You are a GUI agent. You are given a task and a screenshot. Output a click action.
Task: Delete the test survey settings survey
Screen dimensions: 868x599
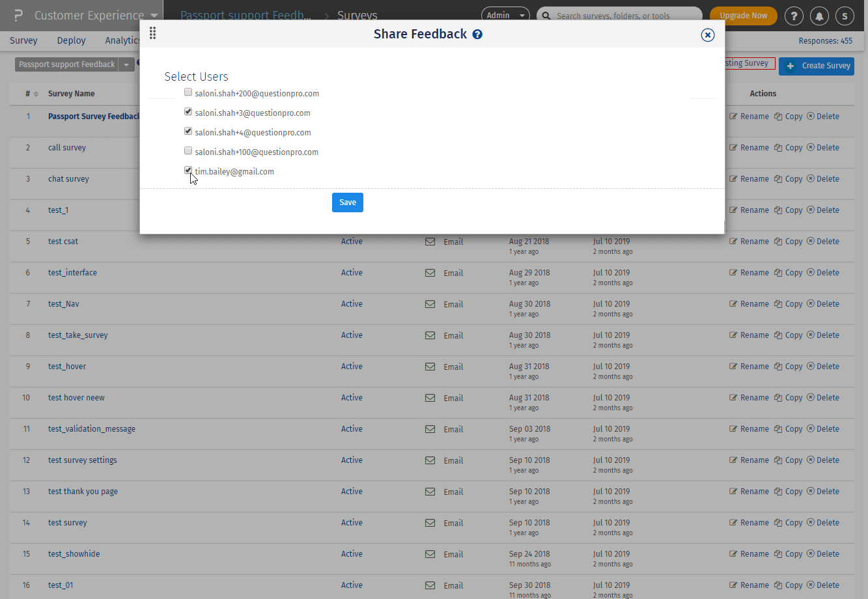[x=823, y=460]
